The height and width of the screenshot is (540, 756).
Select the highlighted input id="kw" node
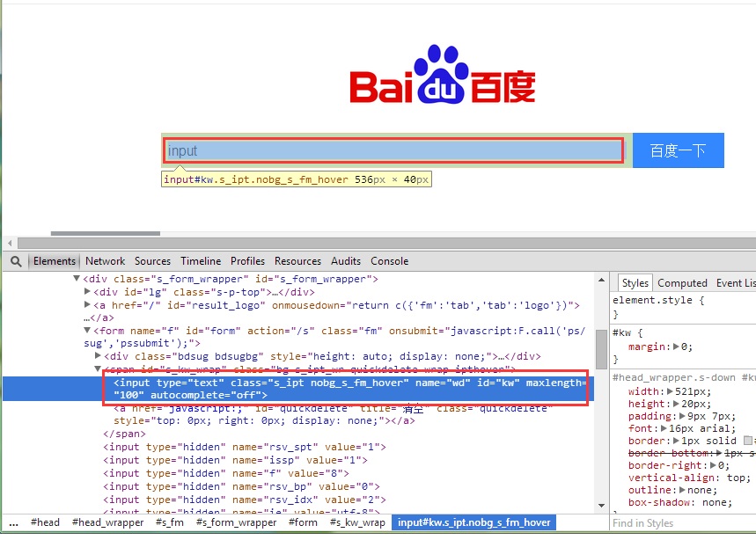point(298,389)
